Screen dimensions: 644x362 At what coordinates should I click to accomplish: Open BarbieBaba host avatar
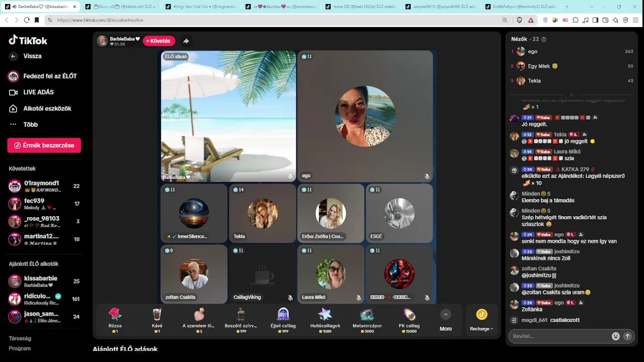(x=102, y=41)
